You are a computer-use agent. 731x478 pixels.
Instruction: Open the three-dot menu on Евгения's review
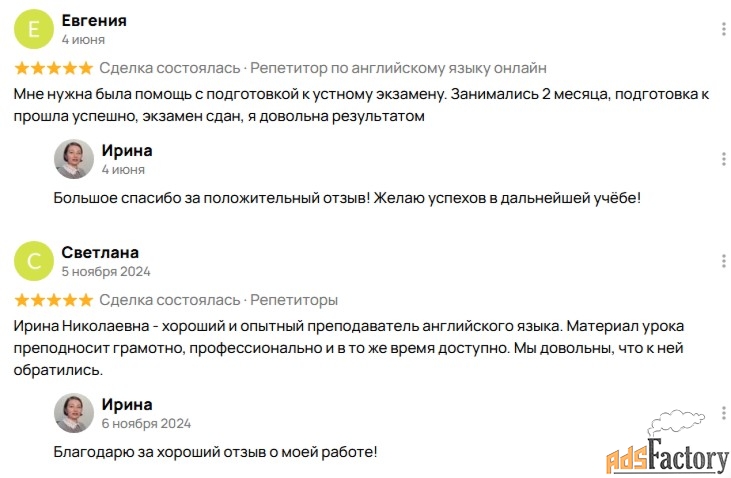click(724, 29)
